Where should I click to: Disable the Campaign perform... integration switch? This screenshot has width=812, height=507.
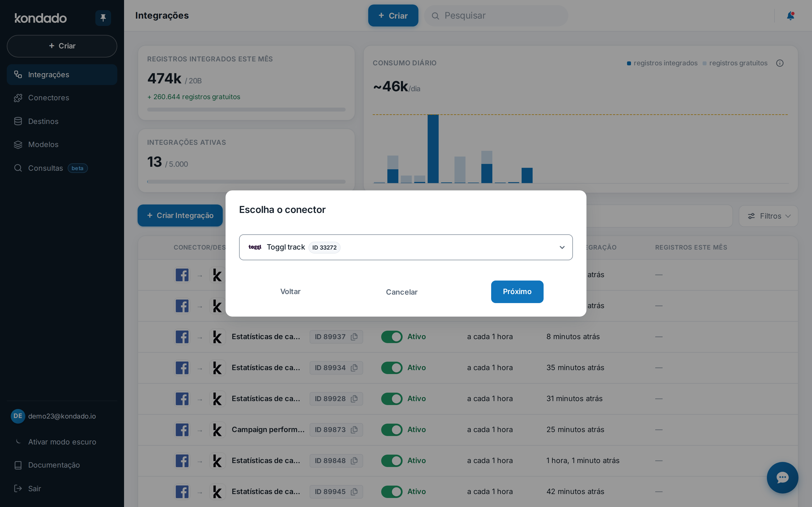click(392, 430)
